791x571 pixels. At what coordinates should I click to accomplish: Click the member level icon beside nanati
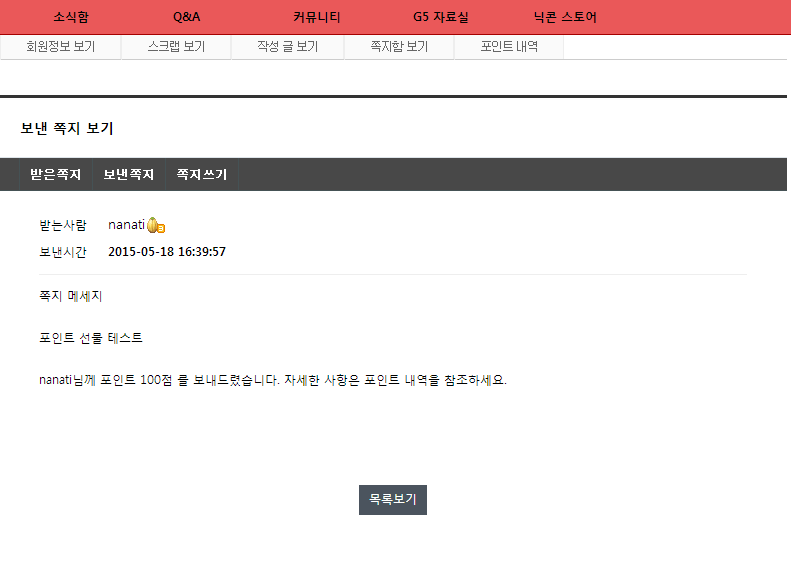click(156, 225)
